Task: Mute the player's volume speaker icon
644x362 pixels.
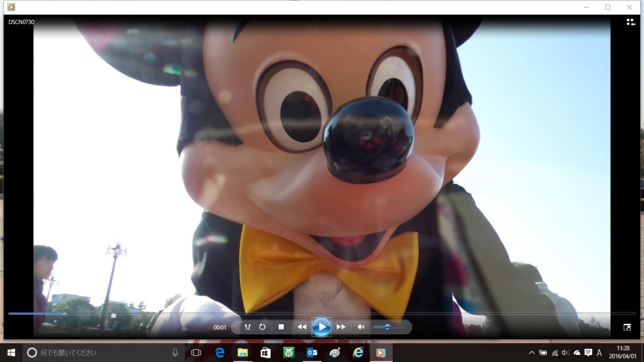Action: tap(361, 327)
